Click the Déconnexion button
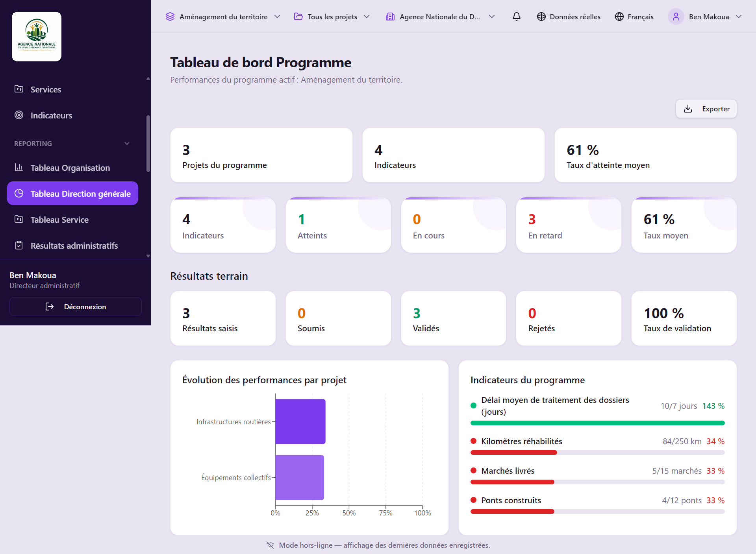Screen dimensions: 756x554 point(76,307)
